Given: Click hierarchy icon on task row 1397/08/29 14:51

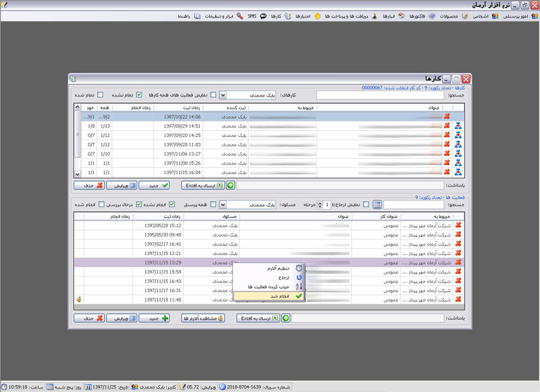Looking at the screenshot, I should [458, 126].
